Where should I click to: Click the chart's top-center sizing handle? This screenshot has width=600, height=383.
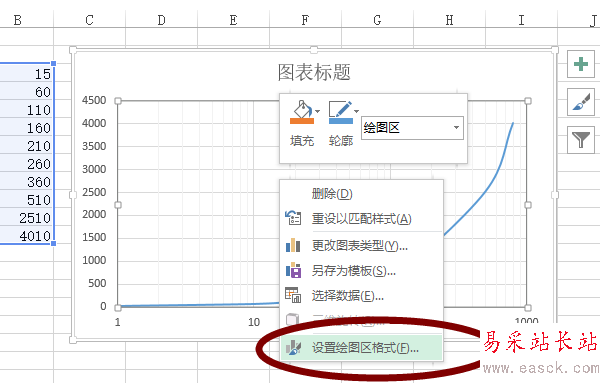pyautogui.click(x=314, y=50)
